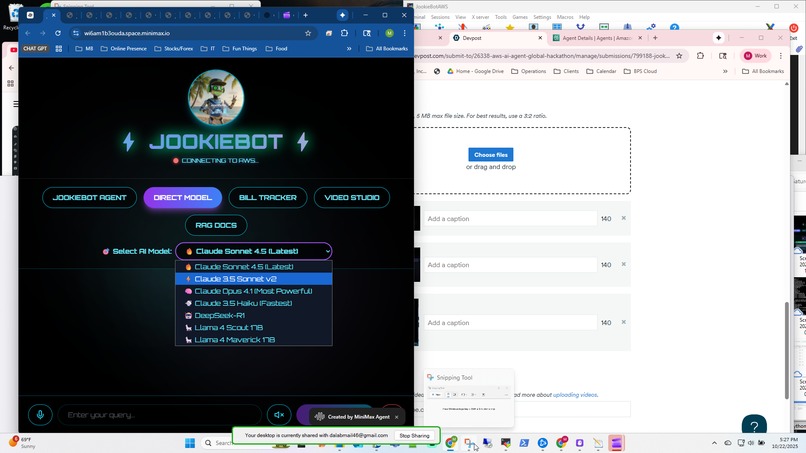The height and width of the screenshot is (453, 806).
Task: Select the Direct Model tab
Action: [182, 197]
